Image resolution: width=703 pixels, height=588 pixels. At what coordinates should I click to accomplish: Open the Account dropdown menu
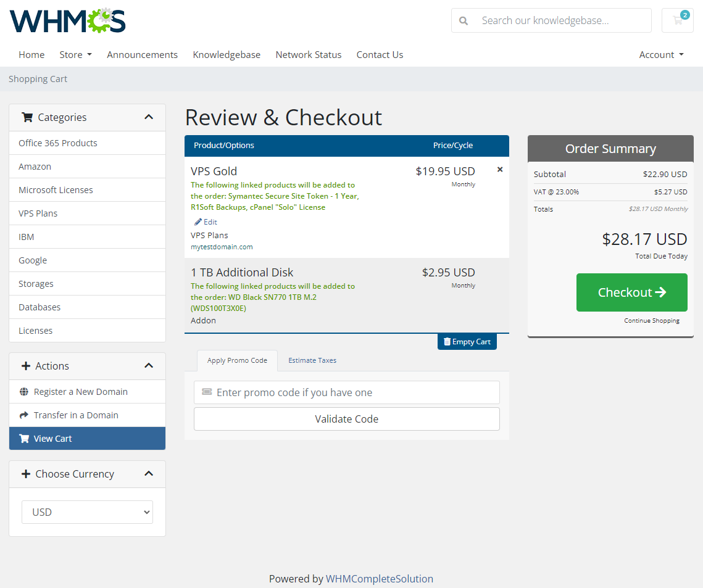pyautogui.click(x=661, y=54)
